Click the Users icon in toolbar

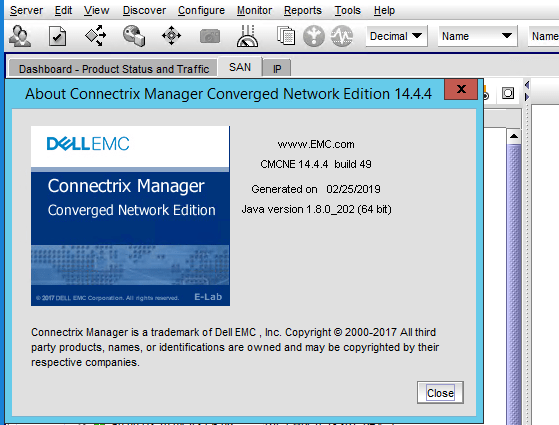click(20, 36)
